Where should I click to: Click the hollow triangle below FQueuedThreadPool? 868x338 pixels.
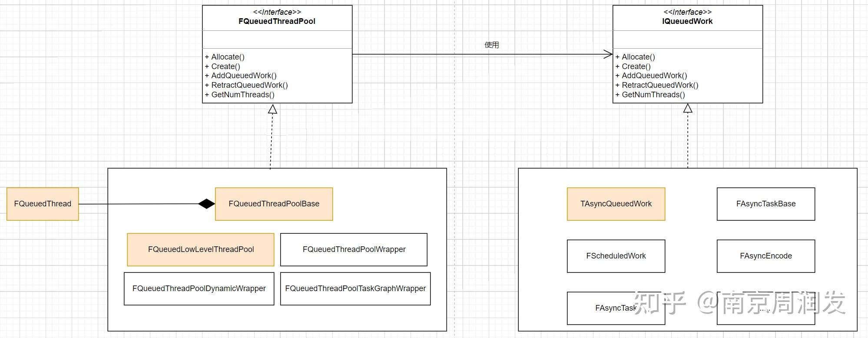coord(272,109)
